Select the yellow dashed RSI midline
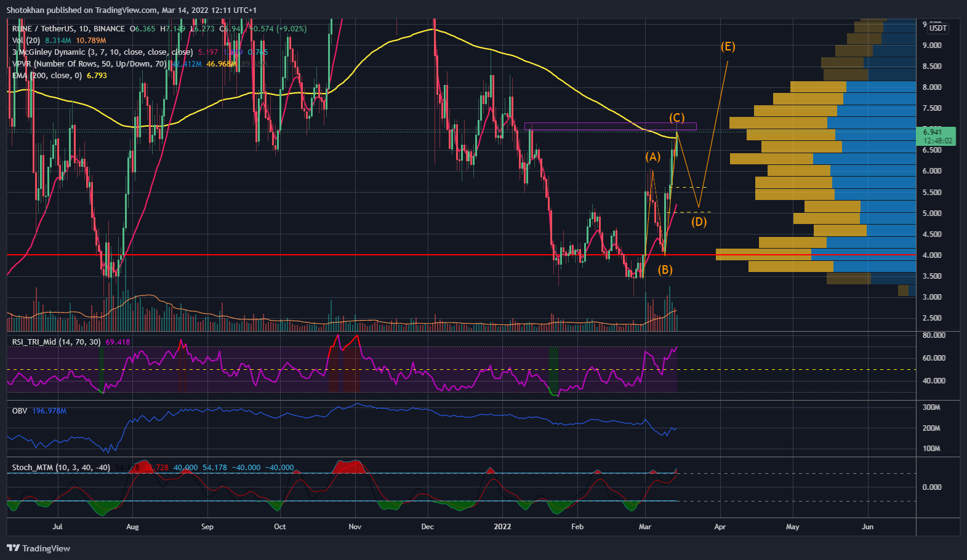Screen dimensions: 967x560 pyautogui.click(x=461, y=370)
